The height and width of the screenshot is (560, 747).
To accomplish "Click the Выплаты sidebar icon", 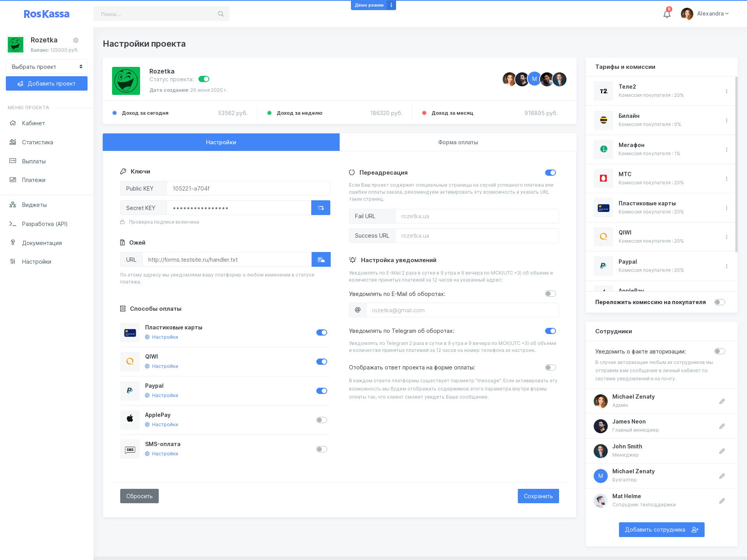I will click(12, 161).
